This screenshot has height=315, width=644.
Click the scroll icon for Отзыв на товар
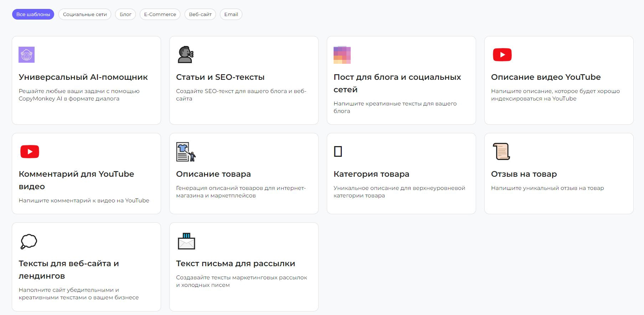(x=501, y=151)
